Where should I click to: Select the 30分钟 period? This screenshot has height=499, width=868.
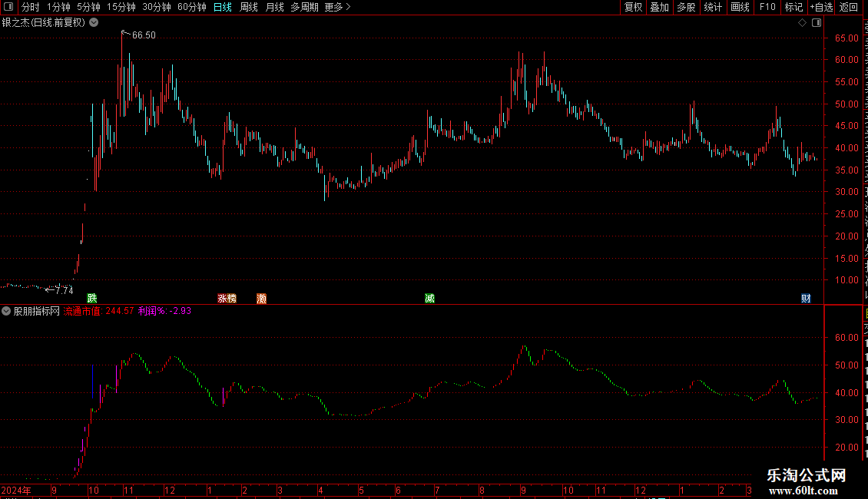157,7
